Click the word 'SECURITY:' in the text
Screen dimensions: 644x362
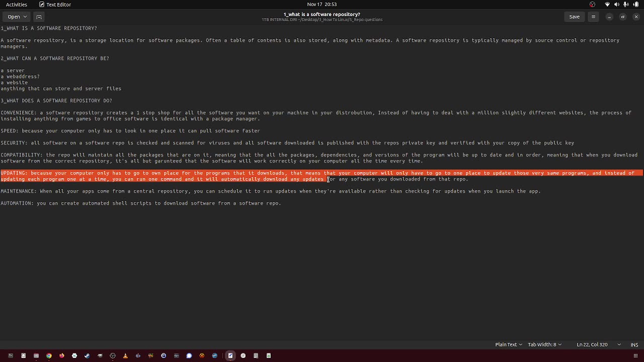tap(14, 143)
